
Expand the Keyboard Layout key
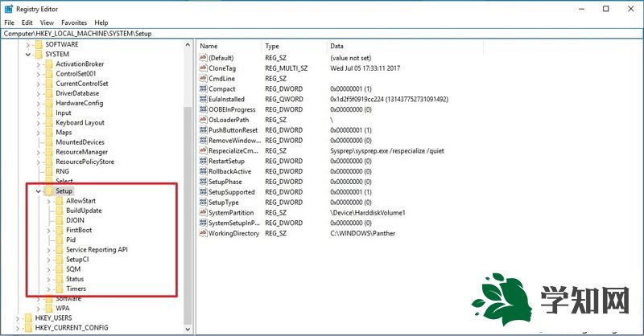coord(38,123)
